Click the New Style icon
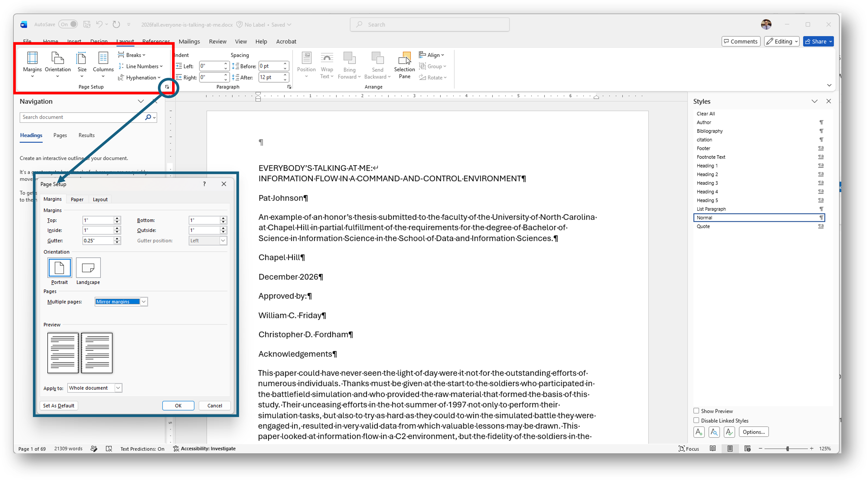The width and height of the screenshot is (868, 480). click(x=699, y=432)
